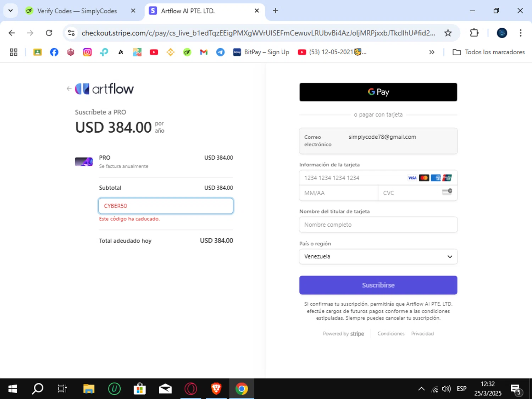Viewport: 532px width, 399px height.
Task: Open the Extensions puzzle icon
Action: tap(474, 33)
